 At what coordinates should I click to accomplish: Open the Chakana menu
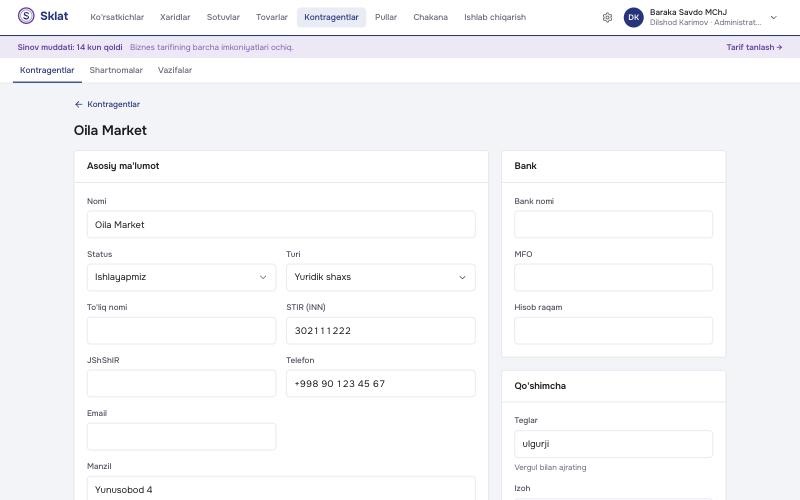pos(430,17)
